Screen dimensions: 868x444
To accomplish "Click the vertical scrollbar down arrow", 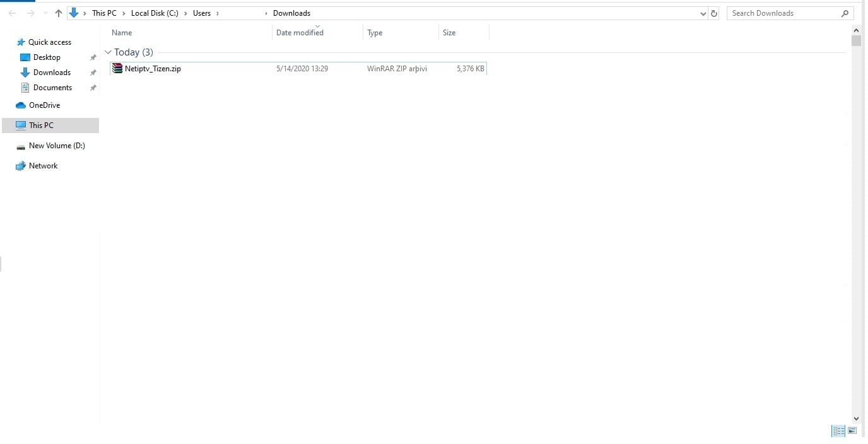I will point(856,418).
